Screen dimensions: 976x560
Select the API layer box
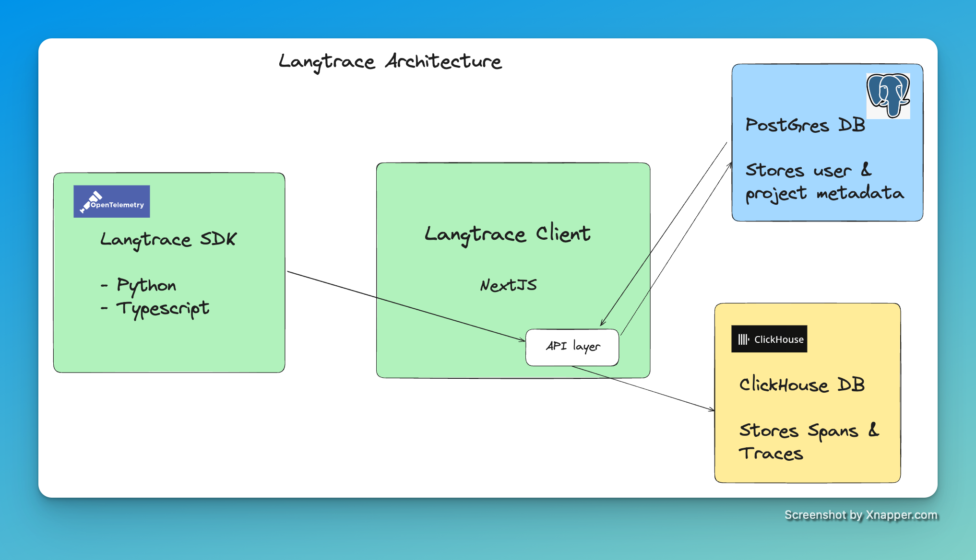572,347
